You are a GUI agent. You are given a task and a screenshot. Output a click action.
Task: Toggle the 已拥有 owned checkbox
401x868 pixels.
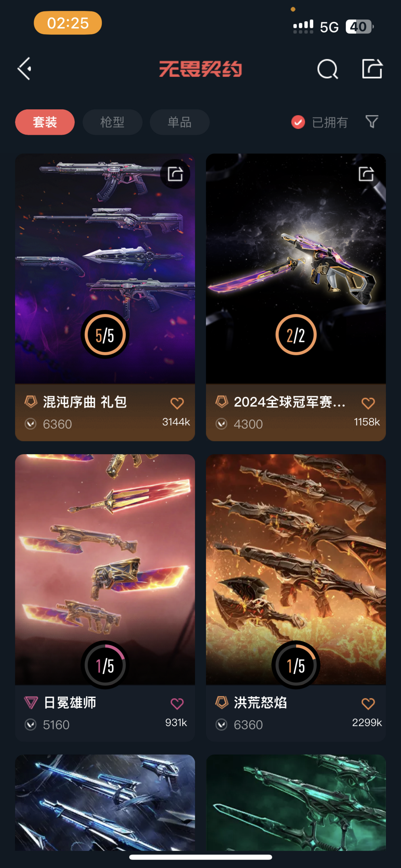pyautogui.click(x=298, y=122)
